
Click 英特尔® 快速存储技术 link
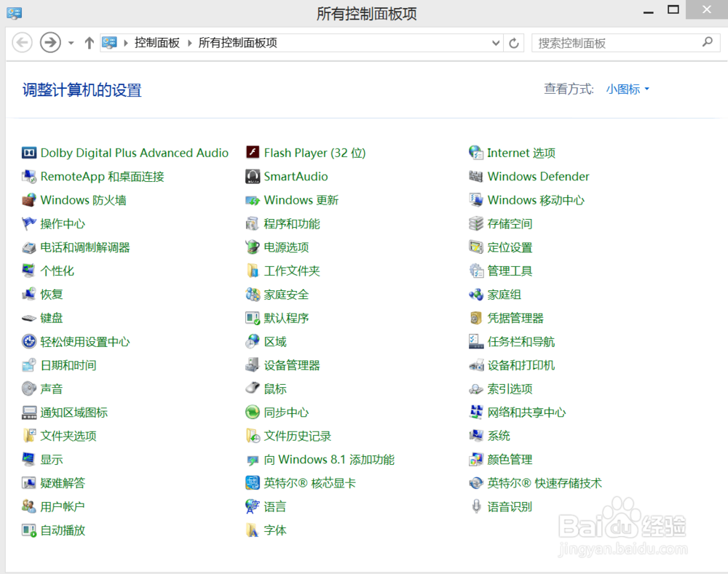pos(544,483)
